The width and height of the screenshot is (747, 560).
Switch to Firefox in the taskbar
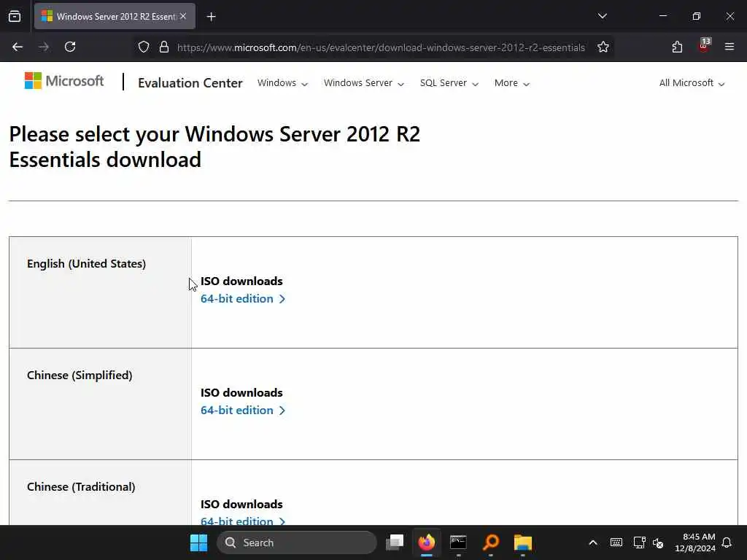pyautogui.click(x=426, y=542)
